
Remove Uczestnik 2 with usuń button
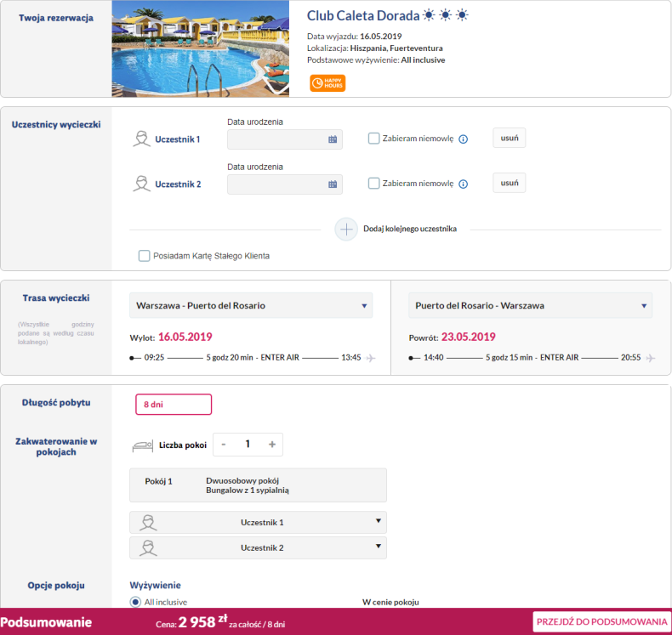[510, 183]
